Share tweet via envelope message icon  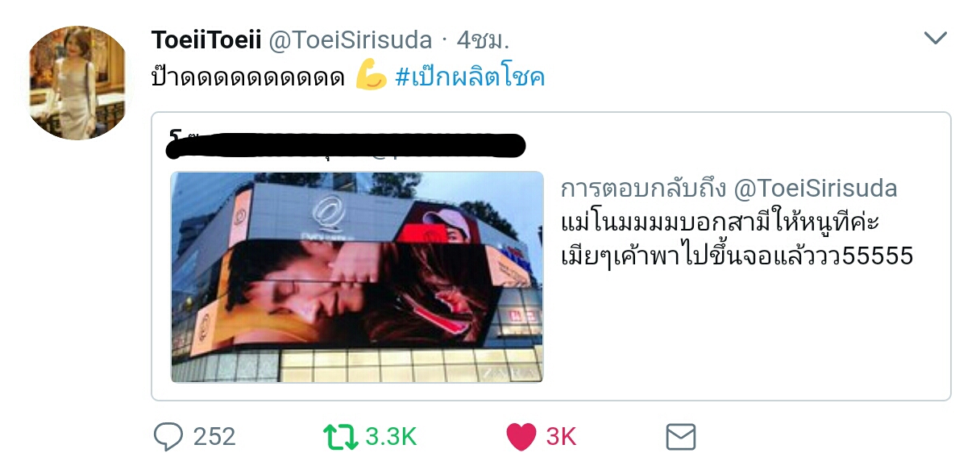(681, 436)
